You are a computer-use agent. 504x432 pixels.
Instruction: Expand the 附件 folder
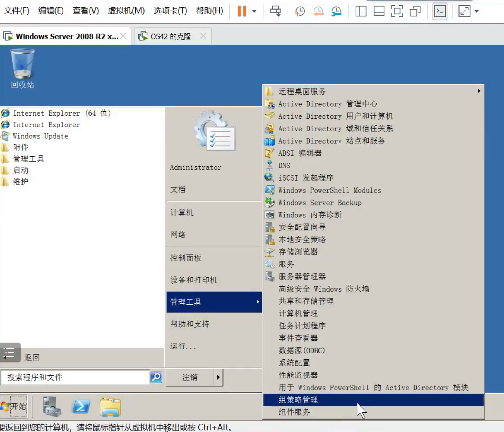(20, 147)
